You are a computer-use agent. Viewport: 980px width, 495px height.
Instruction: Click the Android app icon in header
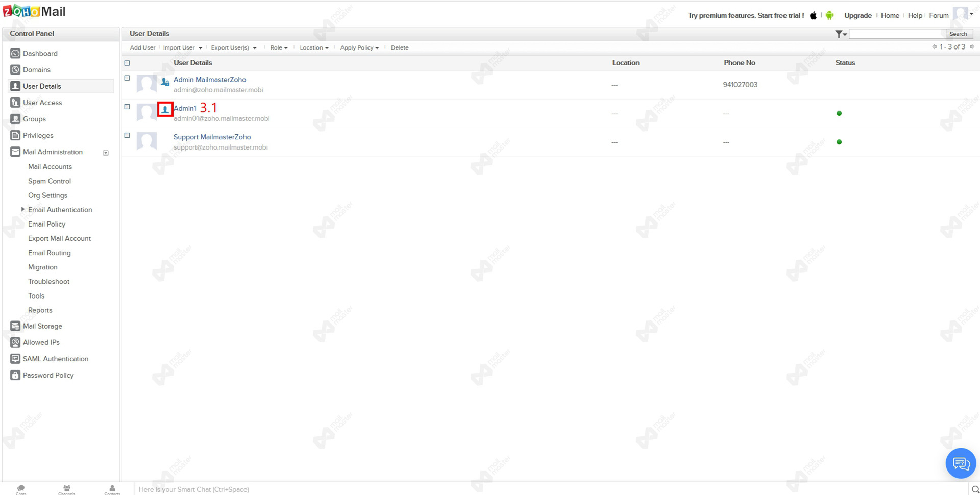829,15
